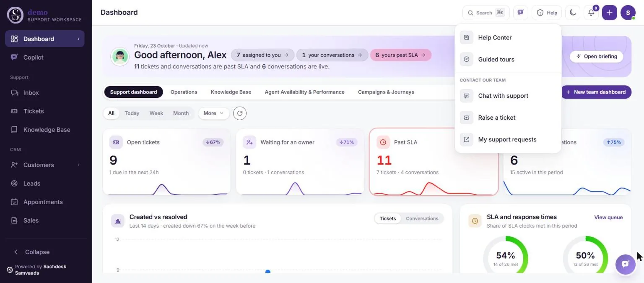This screenshot has height=283, width=644.
Task: Open the floating chat assistant bubble
Action: (626, 264)
